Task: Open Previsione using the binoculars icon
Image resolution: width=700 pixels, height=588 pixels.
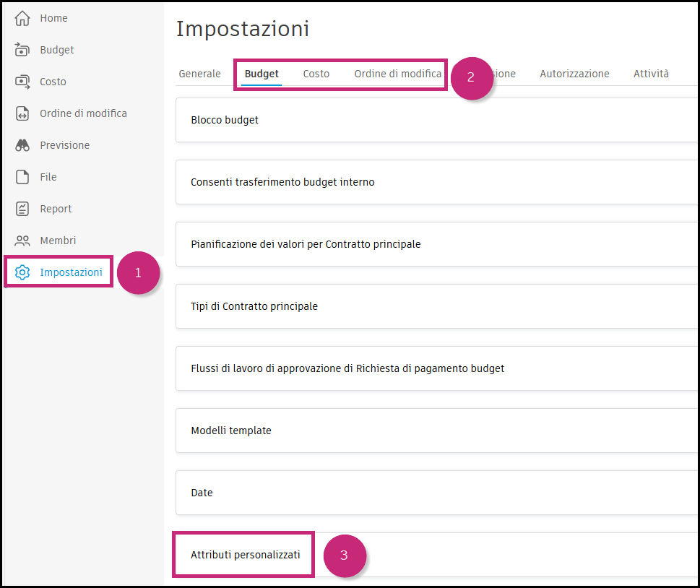Action: tap(22, 144)
